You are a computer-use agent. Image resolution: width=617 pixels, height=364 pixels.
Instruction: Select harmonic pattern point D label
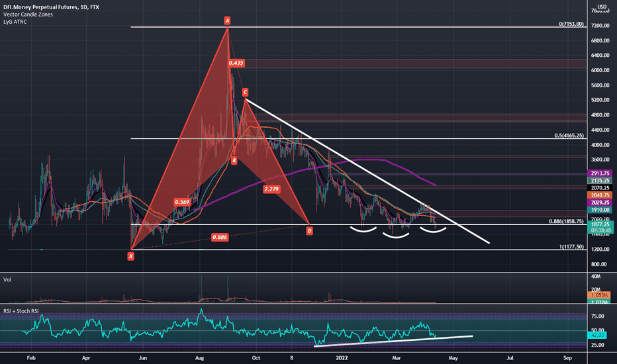[309, 231]
